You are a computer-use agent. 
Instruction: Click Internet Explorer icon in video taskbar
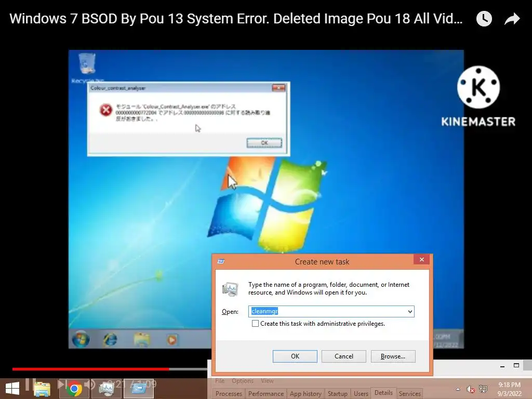110,339
